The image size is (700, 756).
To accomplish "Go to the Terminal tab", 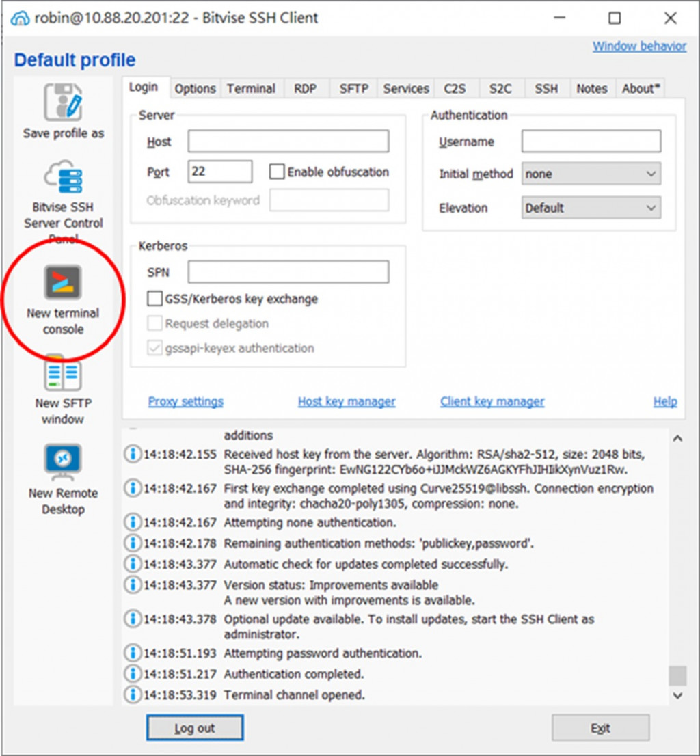I will tap(251, 89).
